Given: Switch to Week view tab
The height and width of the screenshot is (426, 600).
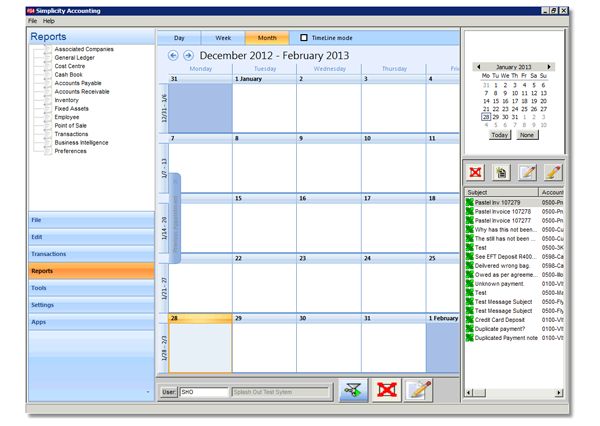Looking at the screenshot, I should (x=223, y=38).
